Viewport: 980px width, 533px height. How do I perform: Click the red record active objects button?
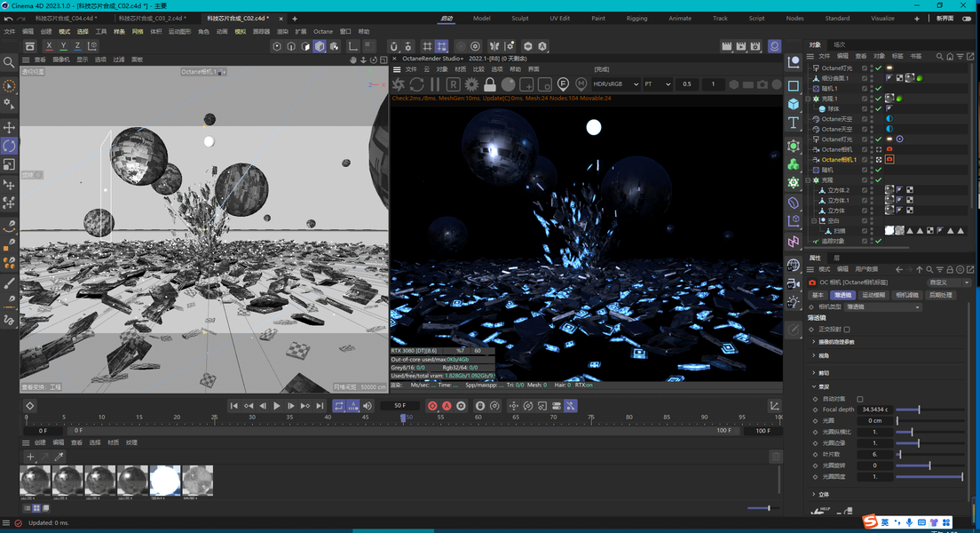point(432,406)
